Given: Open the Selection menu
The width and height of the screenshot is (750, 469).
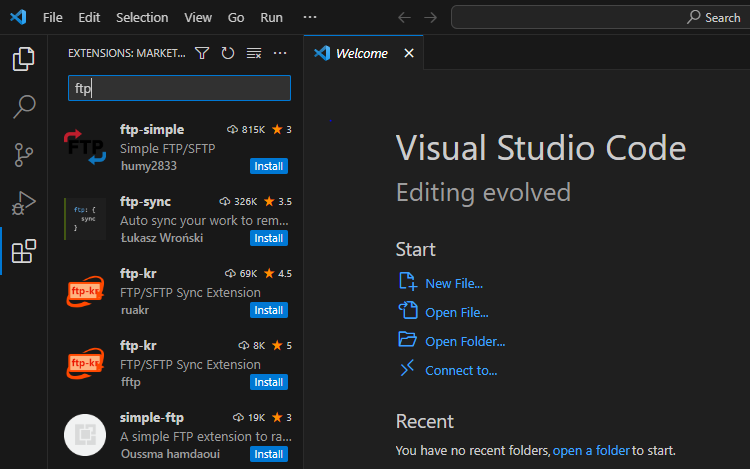Looking at the screenshot, I should point(142,18).
